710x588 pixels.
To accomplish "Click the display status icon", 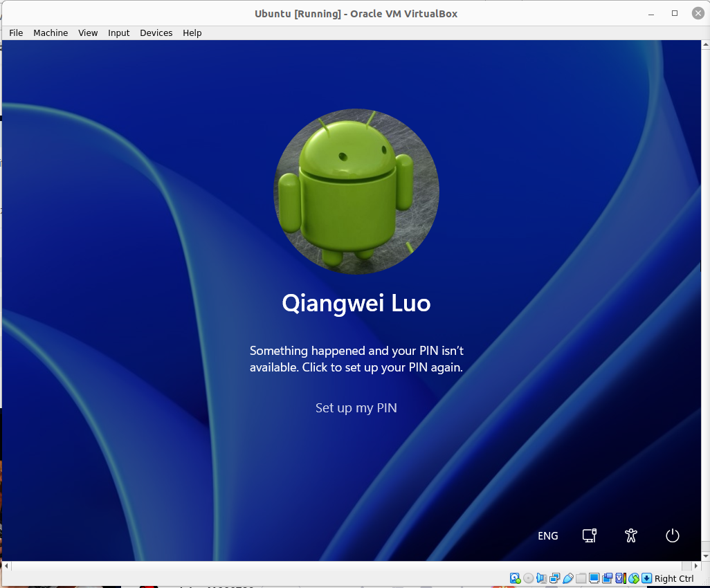I will (594, 578).
